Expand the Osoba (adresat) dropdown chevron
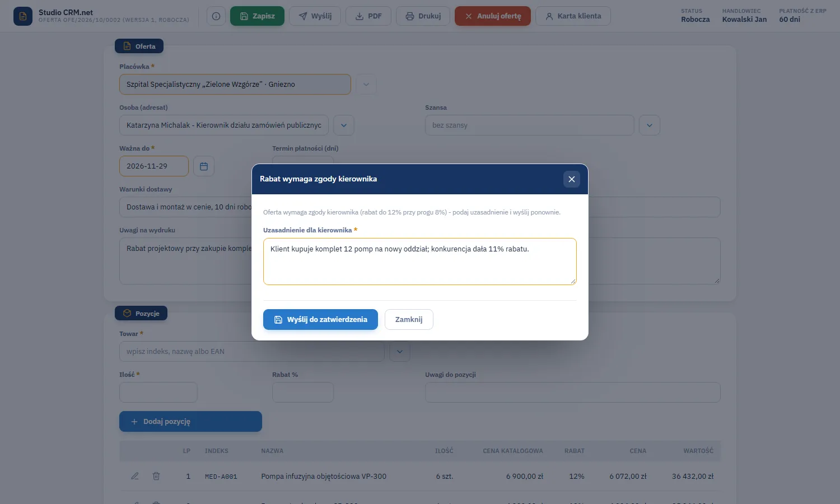840x504 pixels. [x=344, y=125]
